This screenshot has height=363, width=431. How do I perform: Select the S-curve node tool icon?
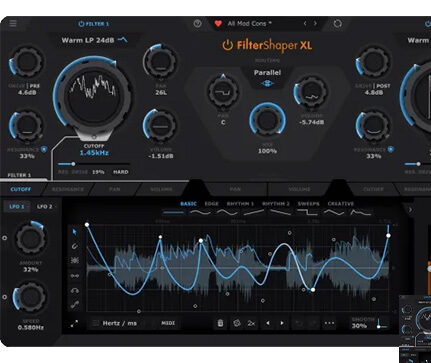(75, 304)
